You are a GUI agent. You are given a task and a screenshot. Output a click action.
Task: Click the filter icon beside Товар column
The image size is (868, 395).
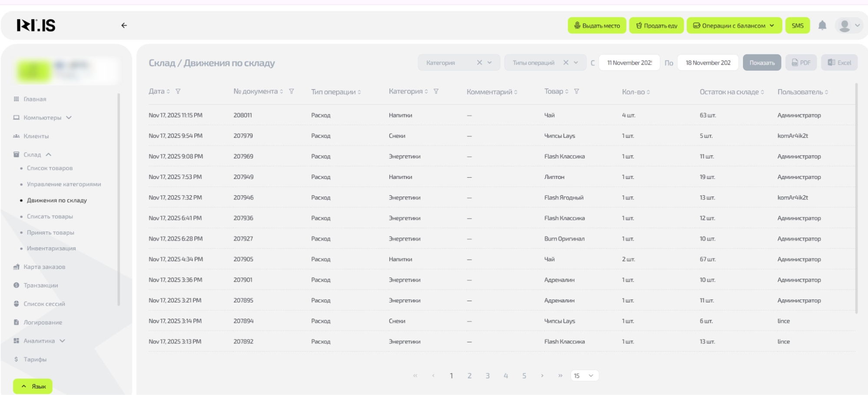[x=576, y=92]
